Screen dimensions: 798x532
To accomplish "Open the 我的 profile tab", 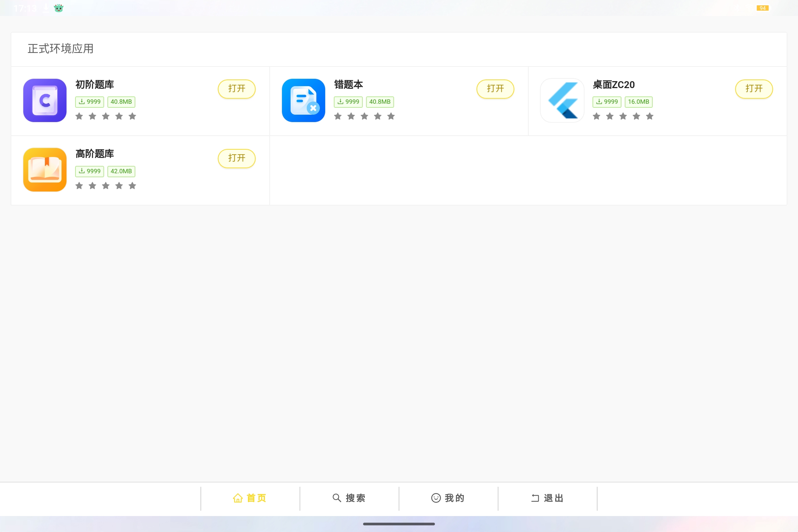I will (x=448, y=498).
